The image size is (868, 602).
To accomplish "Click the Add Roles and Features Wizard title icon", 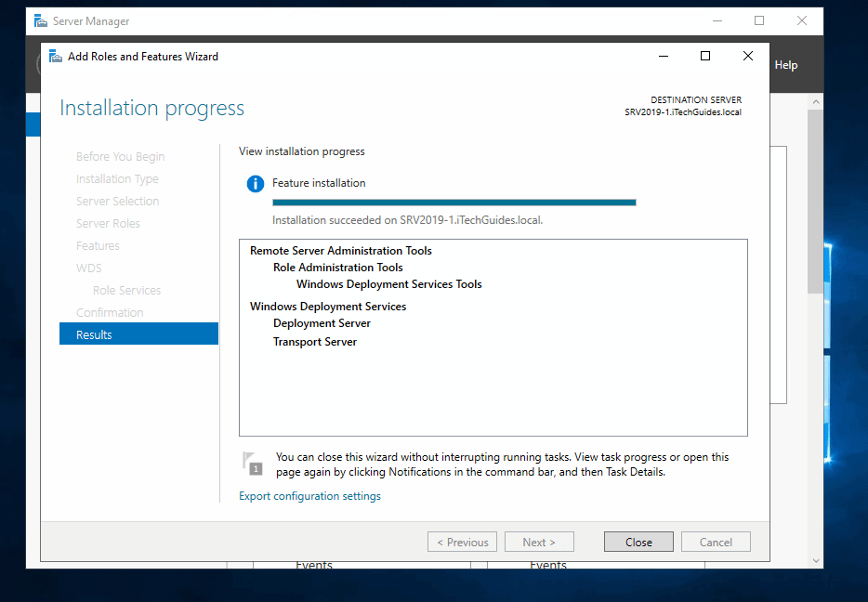I will [54, 57].
